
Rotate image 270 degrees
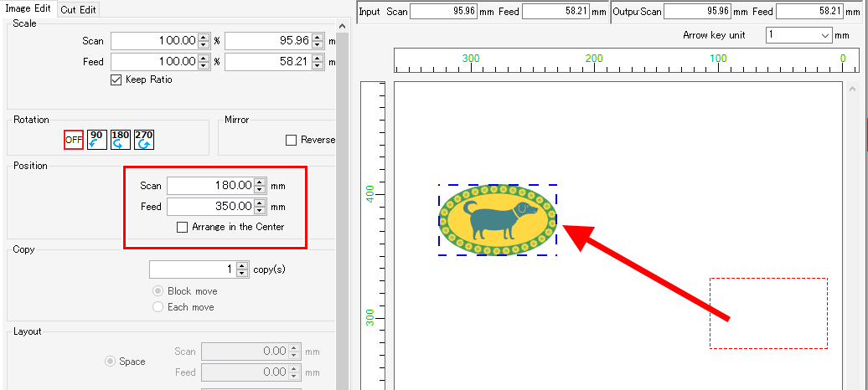pyautogui.click(x=143, y=140)
